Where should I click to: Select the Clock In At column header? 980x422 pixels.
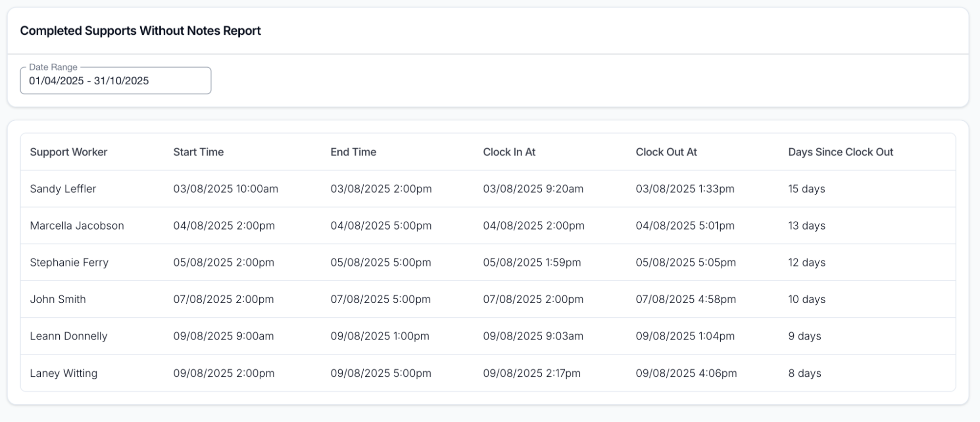pos(509,152)
